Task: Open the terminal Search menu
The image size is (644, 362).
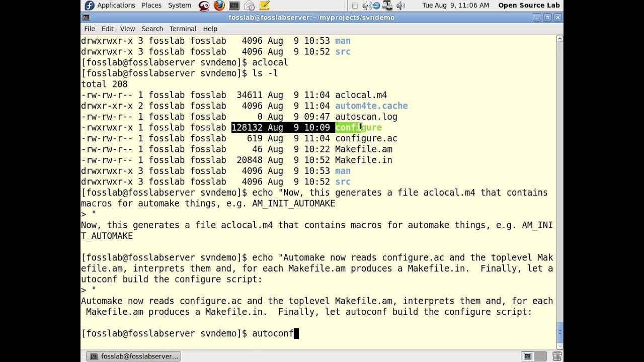Action: [152, 29]
